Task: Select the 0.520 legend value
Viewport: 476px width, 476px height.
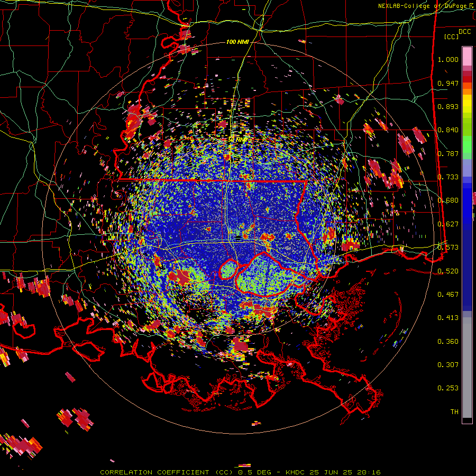Action: [x=448, y=271]
